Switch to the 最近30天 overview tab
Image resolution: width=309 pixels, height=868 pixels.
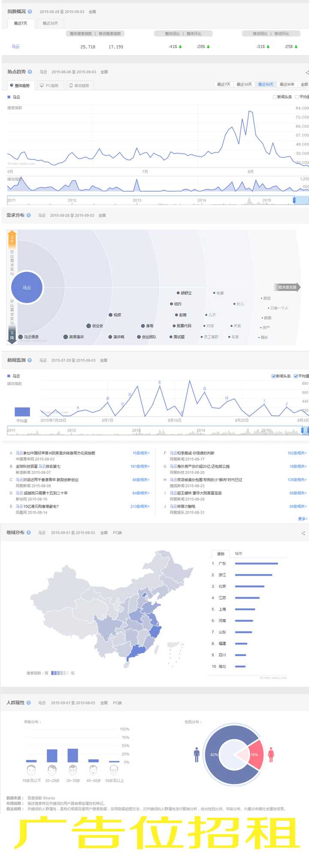click(x=50, y=23)
